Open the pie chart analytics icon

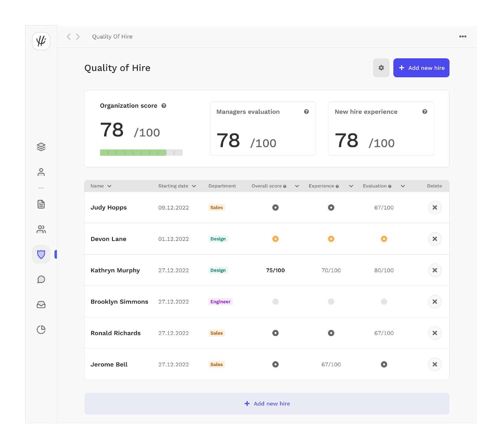(x=41, y=330)
